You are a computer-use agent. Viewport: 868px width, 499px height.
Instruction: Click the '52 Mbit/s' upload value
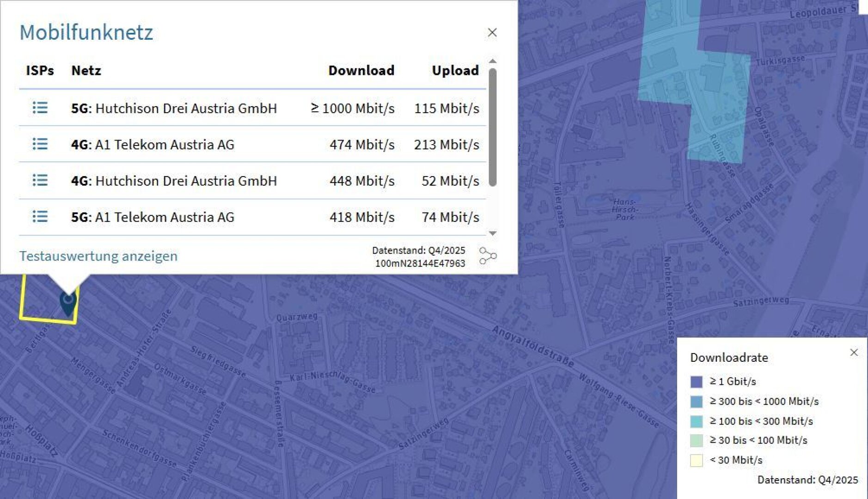click(450, 181)
